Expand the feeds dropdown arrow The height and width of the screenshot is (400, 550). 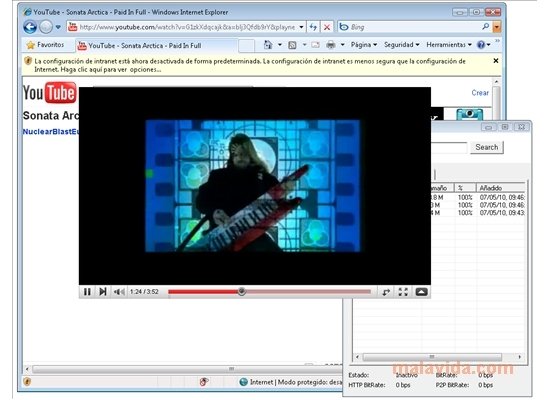pos(304,45)
